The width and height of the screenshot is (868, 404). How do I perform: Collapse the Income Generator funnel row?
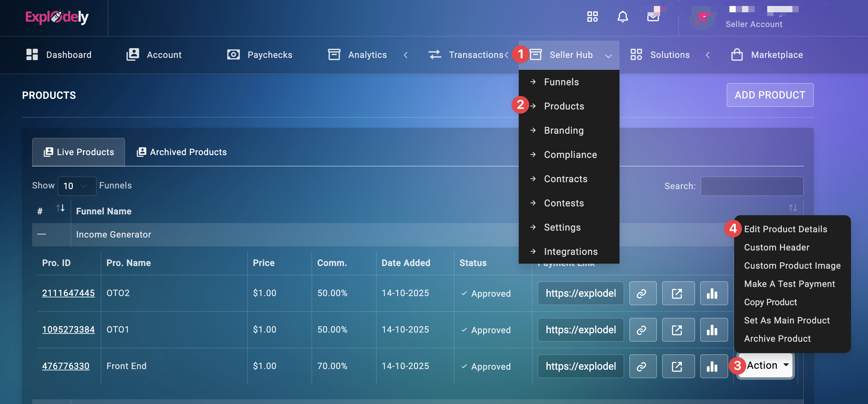pos(42,234)
